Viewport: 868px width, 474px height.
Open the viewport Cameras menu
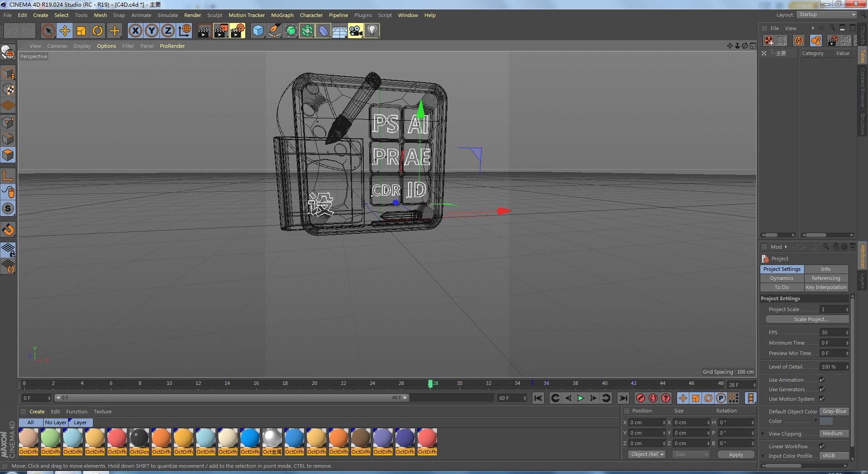coord(57,46)
